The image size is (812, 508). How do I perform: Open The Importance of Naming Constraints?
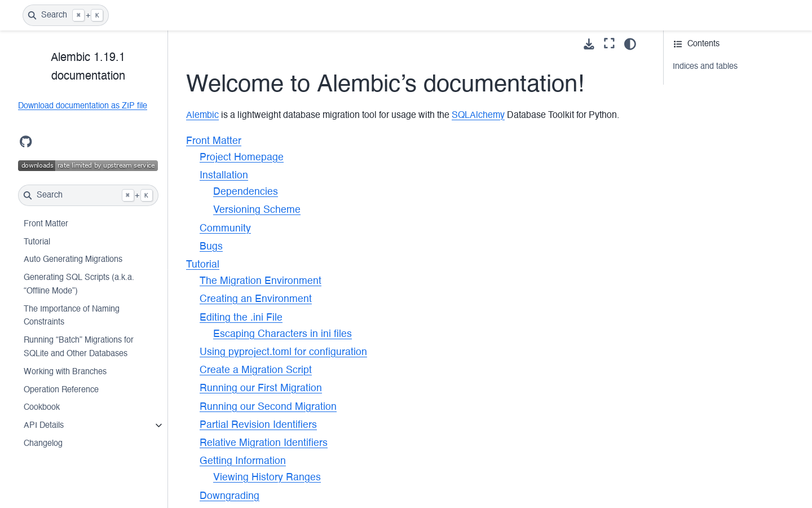tap(72, 315)
